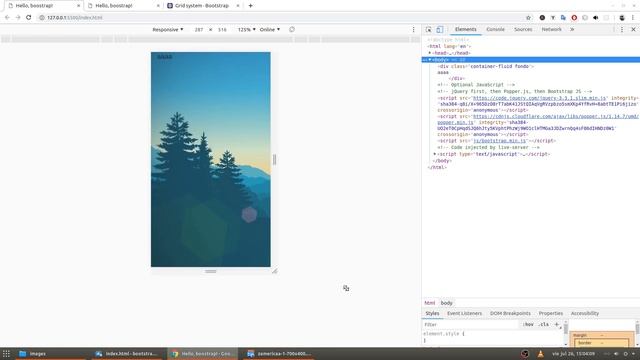The image size is (640, 360).
Task: Switch to the Network tab
Action: coord(551,29)
